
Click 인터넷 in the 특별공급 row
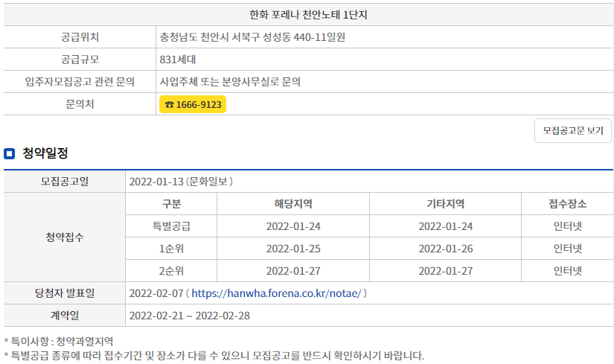pos(567,226)
